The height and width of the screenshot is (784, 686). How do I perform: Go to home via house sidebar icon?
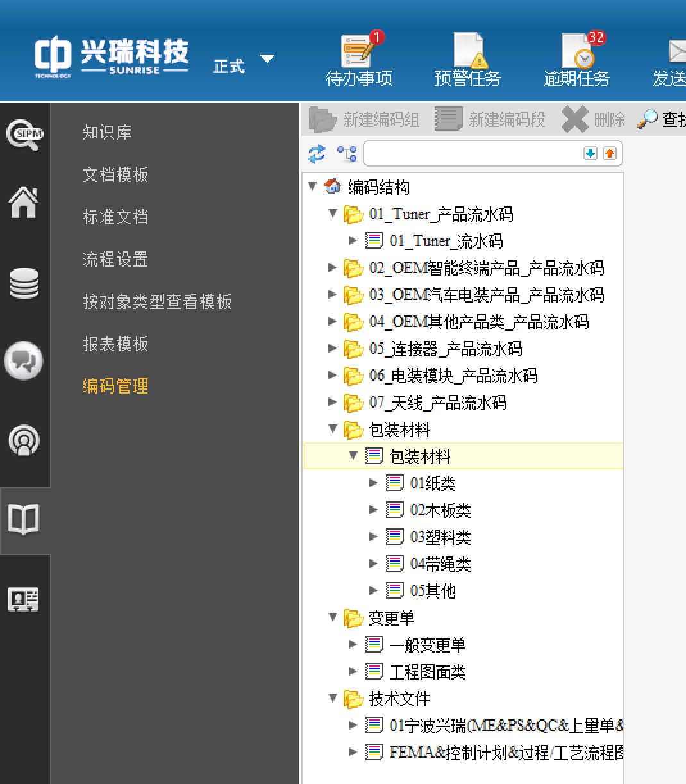tap(24, 203)
